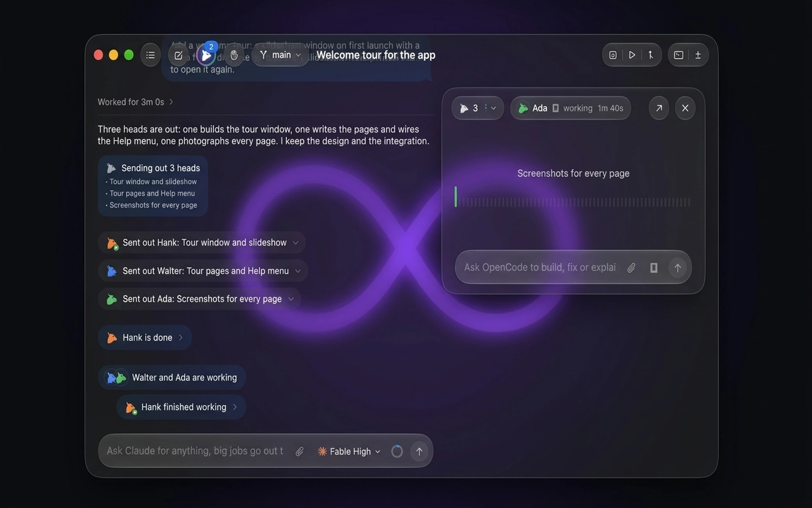The height and width of the screenshot is (508, 812).
Task: Open the Hank finished working entry
Action: (181, 407)
